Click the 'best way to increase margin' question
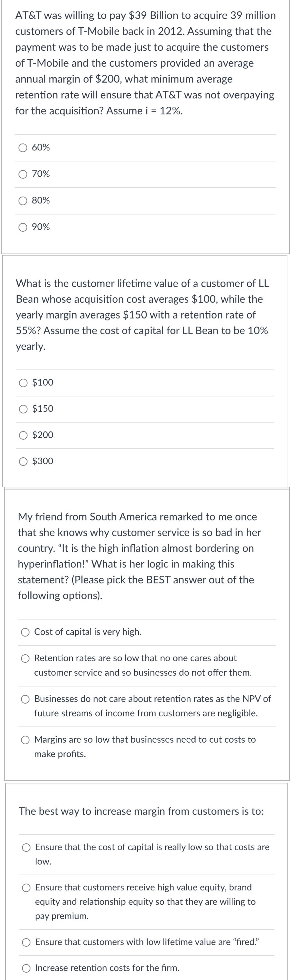Viewport: 292px width, 980px height. point(141,811)
